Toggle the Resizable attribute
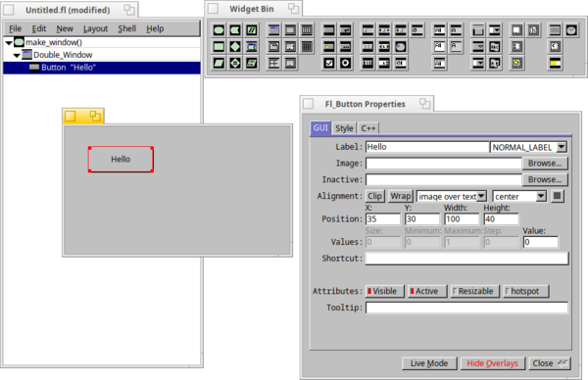588x380 pixels. (475, 291)
